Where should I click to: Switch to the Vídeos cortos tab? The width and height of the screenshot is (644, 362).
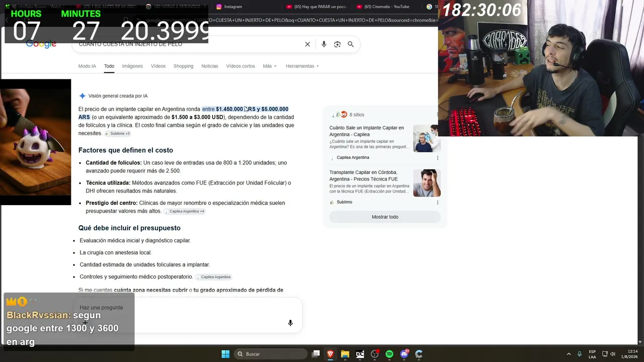coord(240,66)
